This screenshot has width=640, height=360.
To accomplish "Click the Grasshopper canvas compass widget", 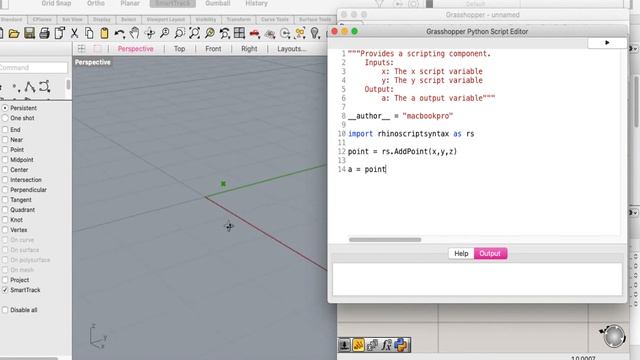I will click(613, 336).
